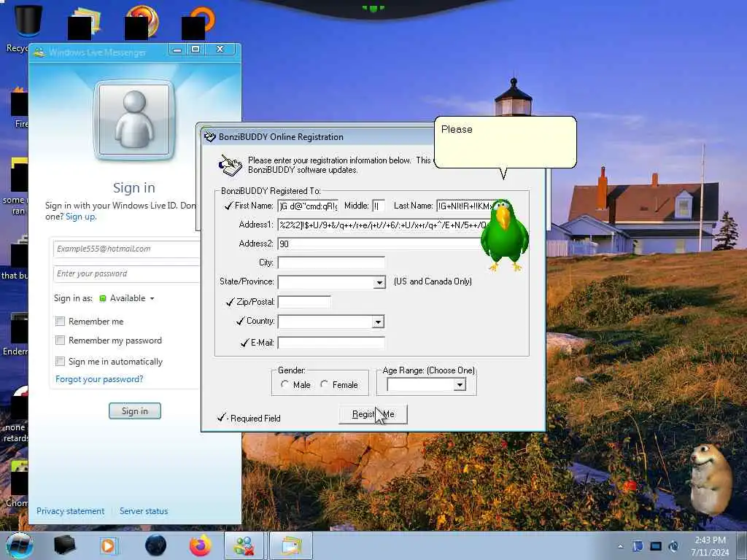Open the black box icon on the taskbar
The image size is (747, 560).
click(65, 545)
